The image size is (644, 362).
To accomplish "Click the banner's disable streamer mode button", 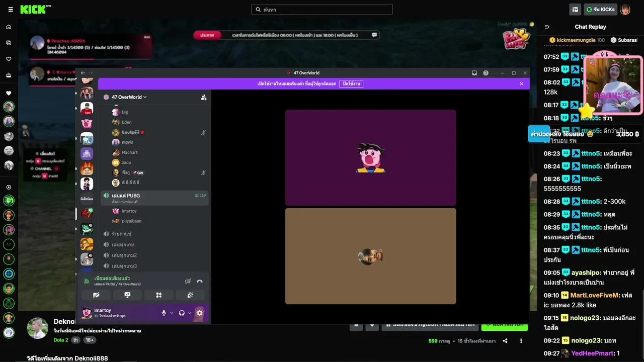I will (x=351, y=84).
